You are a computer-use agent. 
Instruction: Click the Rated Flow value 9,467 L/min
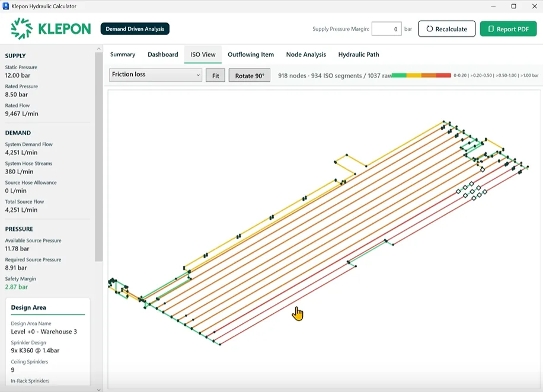point(22,114)
